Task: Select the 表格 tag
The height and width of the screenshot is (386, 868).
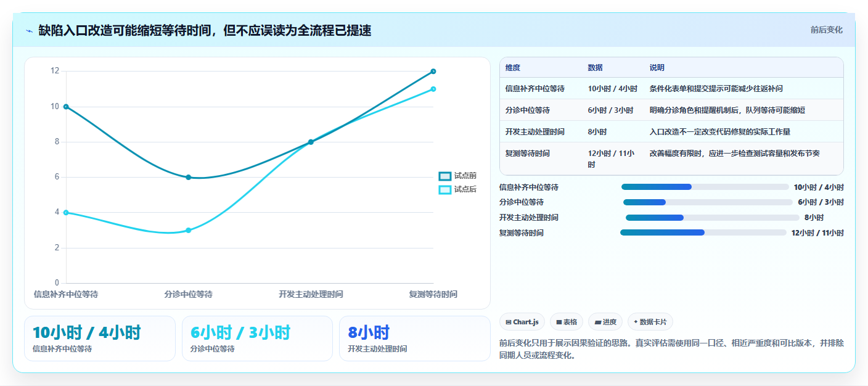Action: point(566,322)
